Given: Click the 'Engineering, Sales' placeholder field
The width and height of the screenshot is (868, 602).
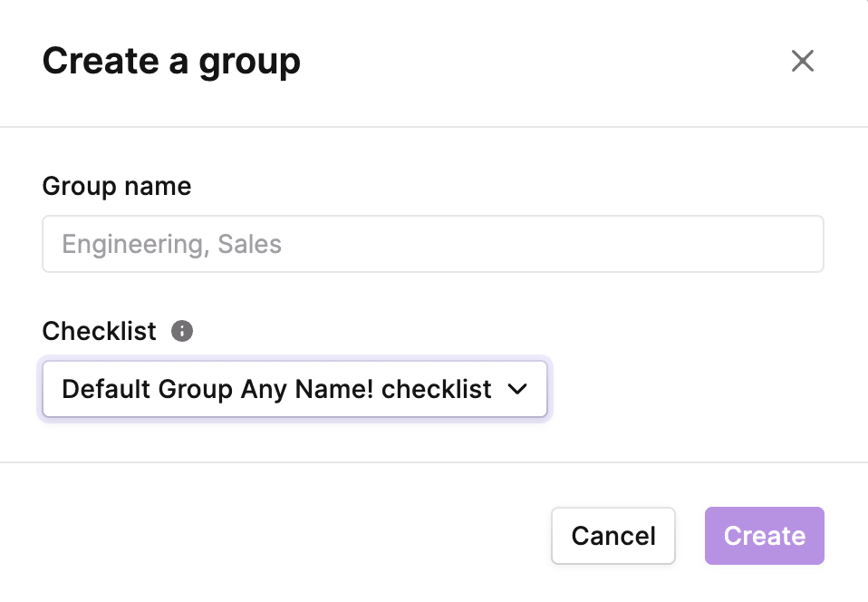Looking at the screenshot, I should [433, 244].
